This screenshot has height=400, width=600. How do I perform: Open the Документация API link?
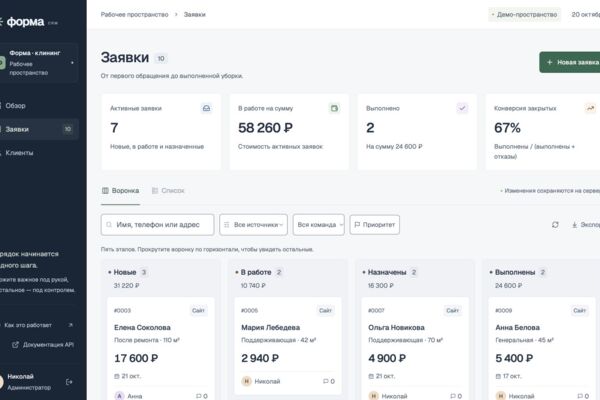pyautogui.click(x=43, y=344)
